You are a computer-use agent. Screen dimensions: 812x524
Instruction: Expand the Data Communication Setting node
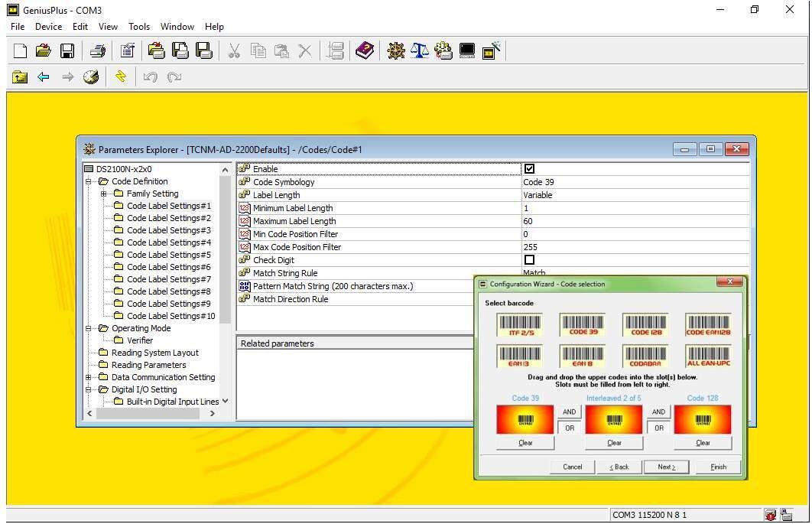pos(89,377)
